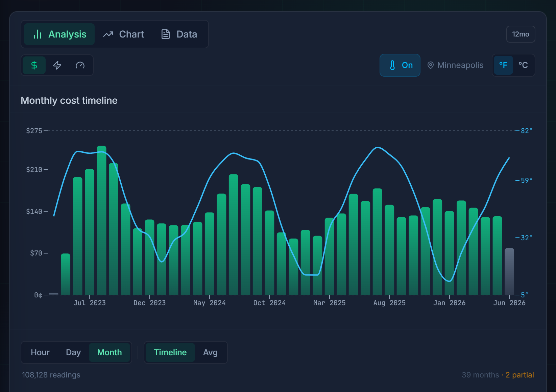
Task: Click the 'Aug 2025' axis label
Action: (x=389, y=303)
